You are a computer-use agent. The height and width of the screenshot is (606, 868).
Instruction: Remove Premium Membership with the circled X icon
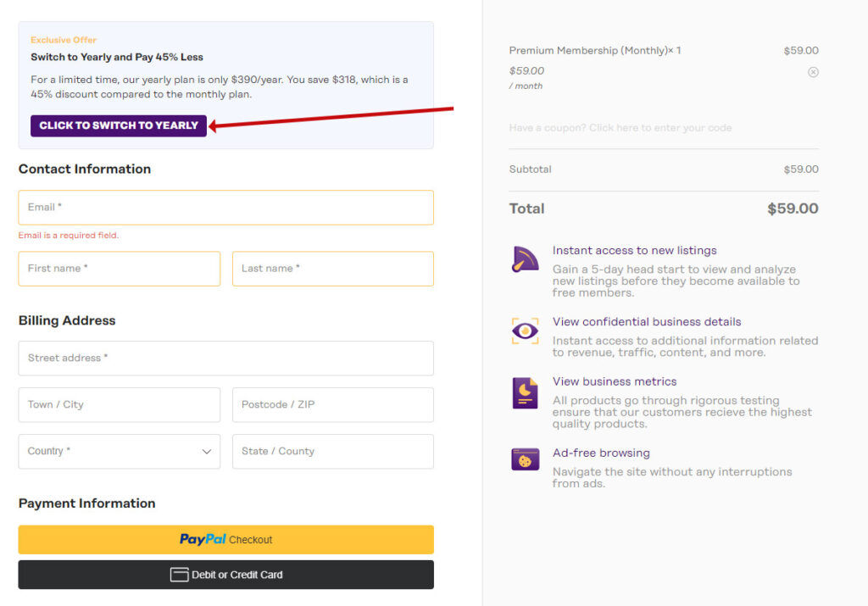click(x=813, y=72)
